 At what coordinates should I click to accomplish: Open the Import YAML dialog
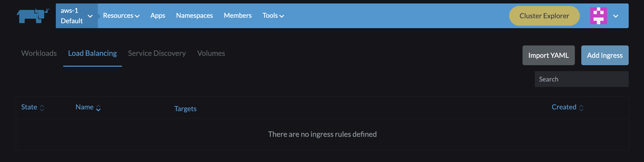pyautogui.click(x=548, y=55)
